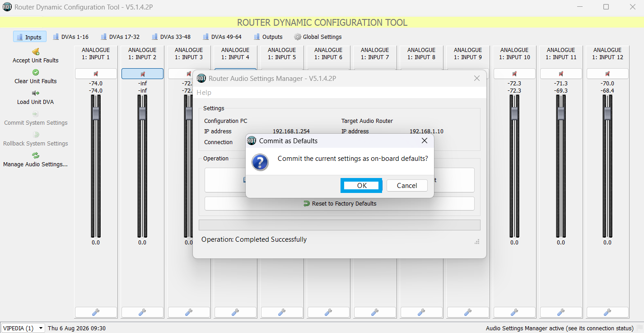Open INPUT 12 wrench settings
644x333 pixels.
coord(607,312)
